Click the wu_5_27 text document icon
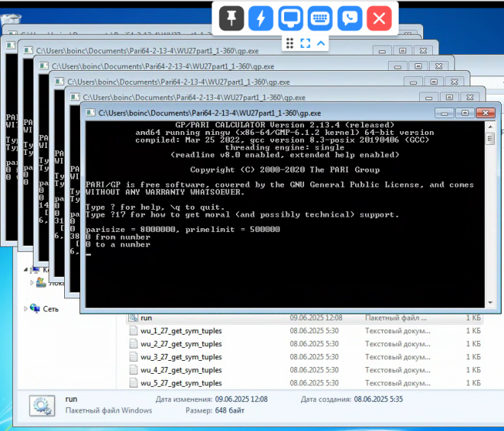 click(x=133, y=384)
